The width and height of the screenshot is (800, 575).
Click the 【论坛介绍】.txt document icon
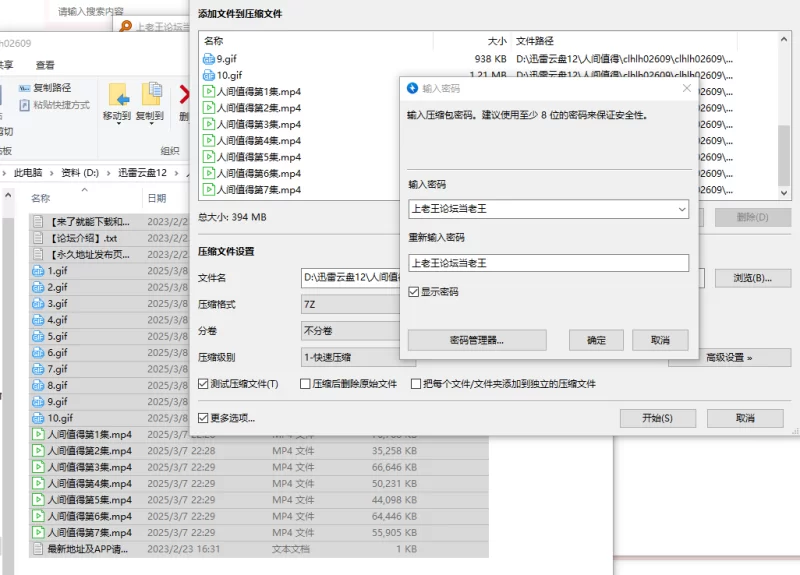38,238
